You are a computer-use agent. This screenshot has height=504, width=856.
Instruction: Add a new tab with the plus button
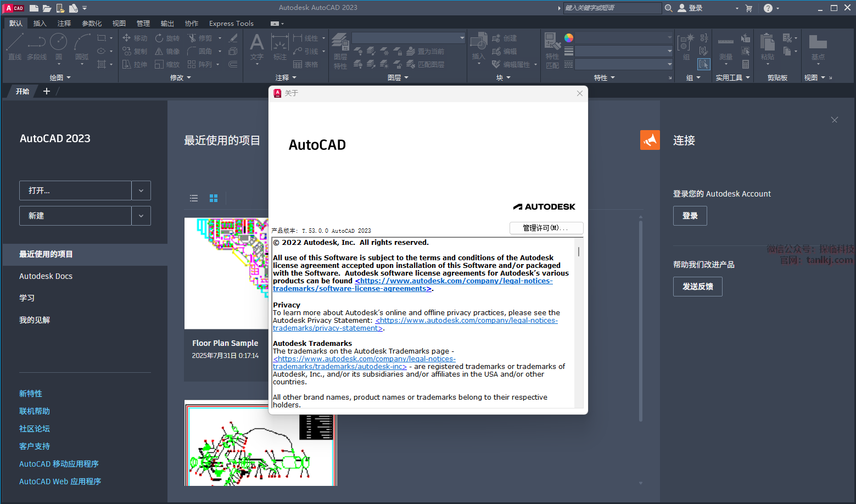pos(47,91)
